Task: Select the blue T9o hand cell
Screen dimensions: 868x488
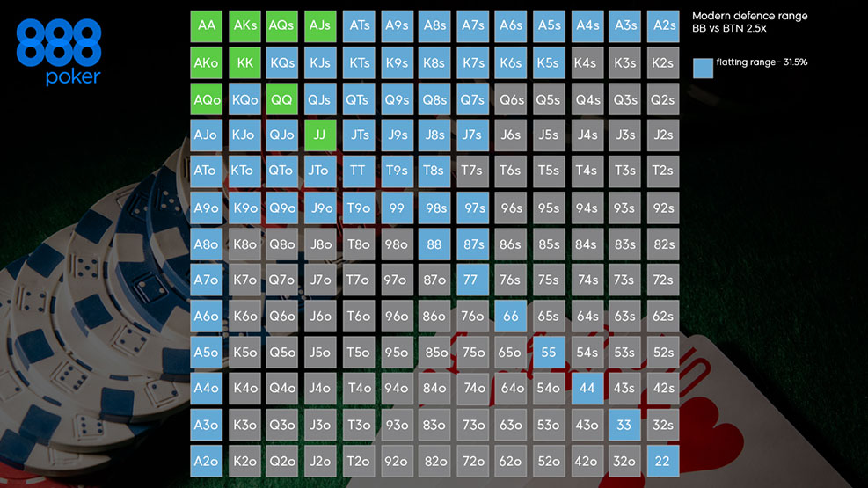Action: click(358, 208)
